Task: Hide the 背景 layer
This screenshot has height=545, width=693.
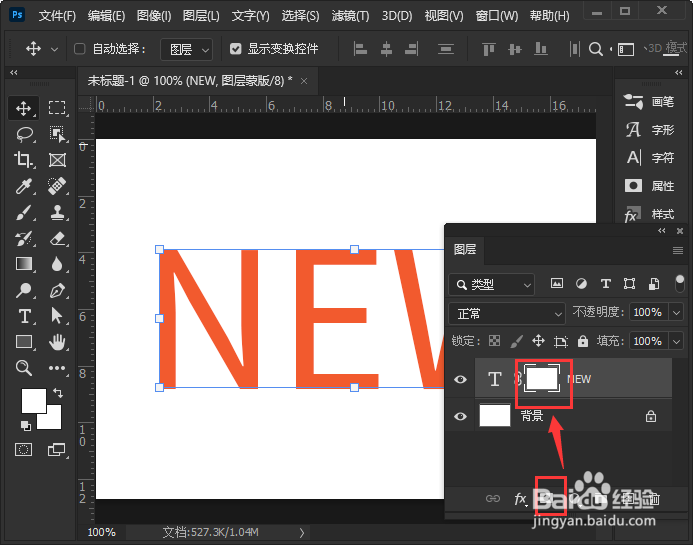Action: [x=460, y=416]
